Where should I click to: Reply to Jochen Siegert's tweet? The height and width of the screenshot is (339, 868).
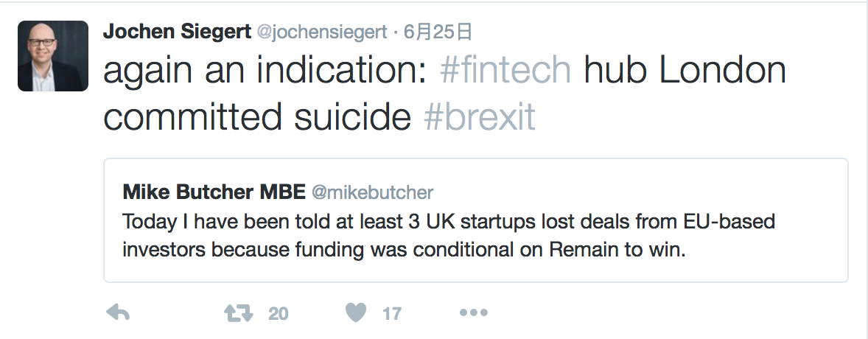tap(118, 313)
